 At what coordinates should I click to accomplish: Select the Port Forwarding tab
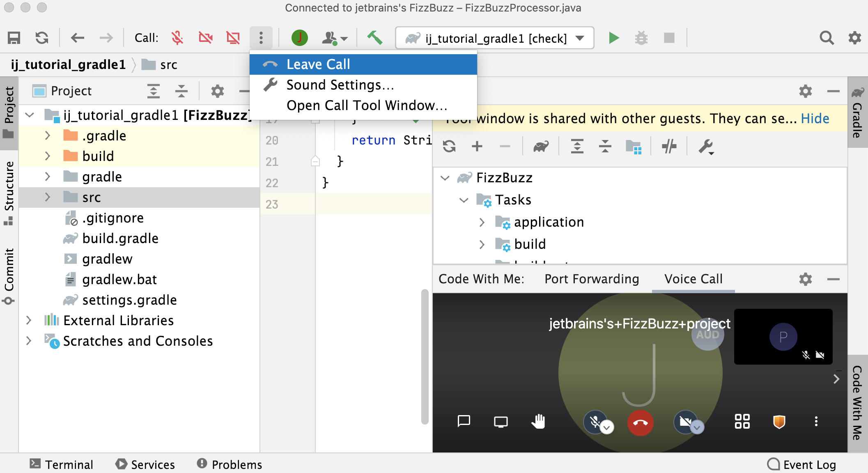tap(590, 278)
